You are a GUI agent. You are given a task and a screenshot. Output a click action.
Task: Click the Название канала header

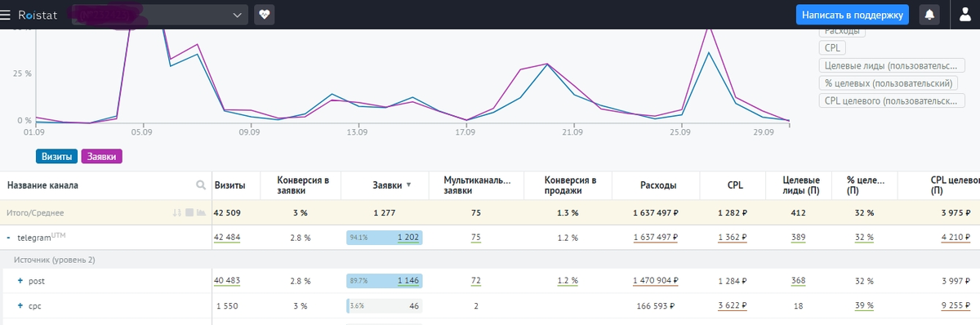coord(42,185)
